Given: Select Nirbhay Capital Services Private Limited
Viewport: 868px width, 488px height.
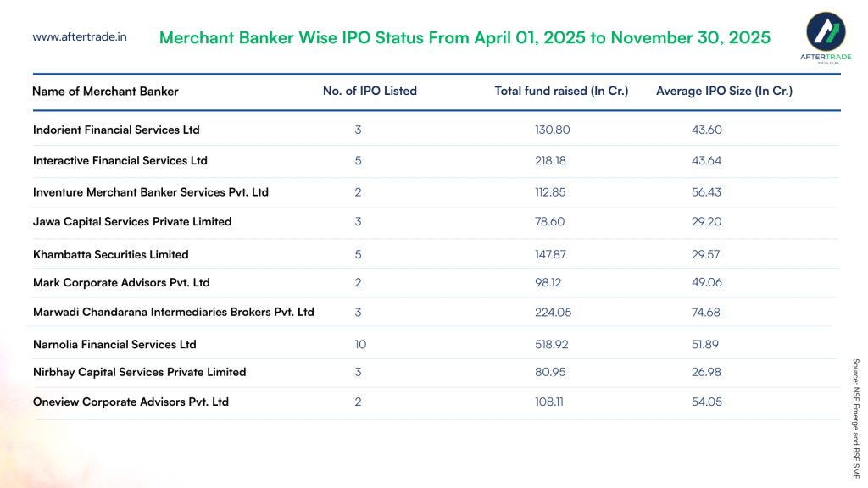Looking at the screenshot, I should click(x=139, y=372).
